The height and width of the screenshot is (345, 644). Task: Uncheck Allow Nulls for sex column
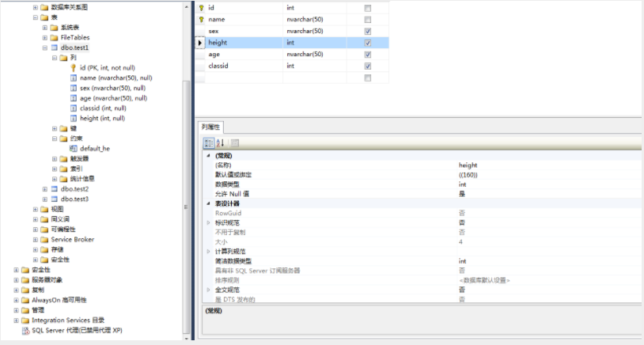[x=368, y=31]
